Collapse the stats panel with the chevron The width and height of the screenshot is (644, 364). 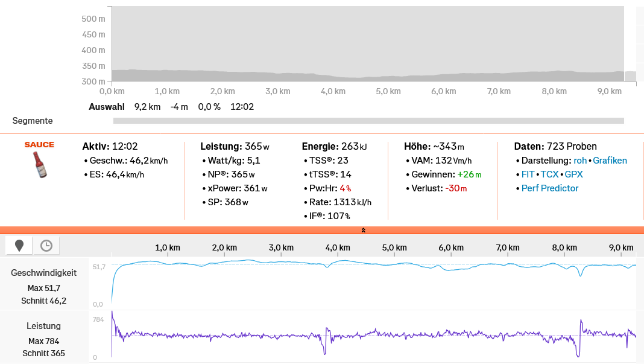point(363,230)
